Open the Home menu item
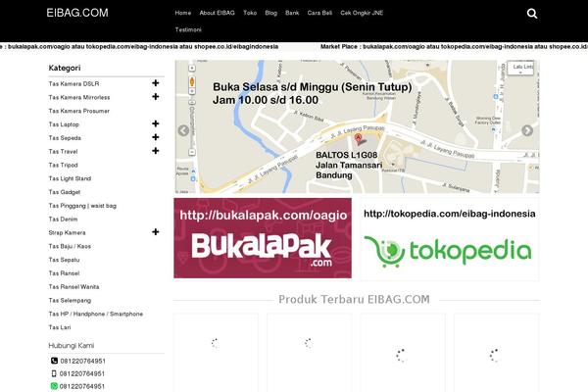Screen dimensions: 588x392 [x=182, y=13]
